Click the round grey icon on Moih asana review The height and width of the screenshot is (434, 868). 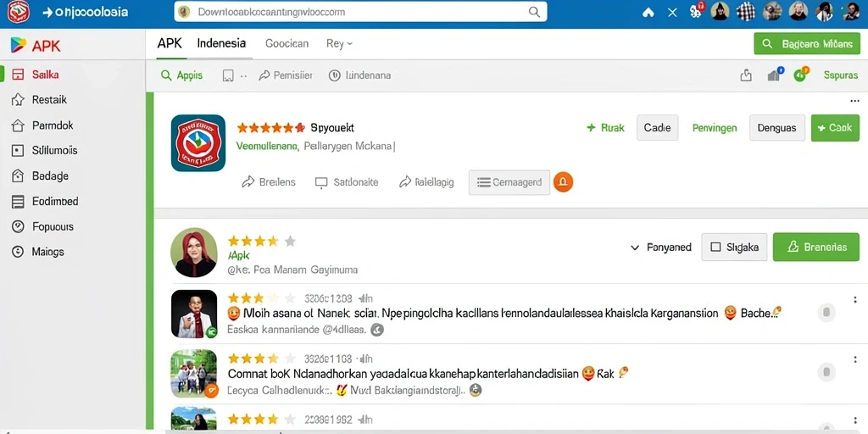pyautogui.click(x=826, y=313)
